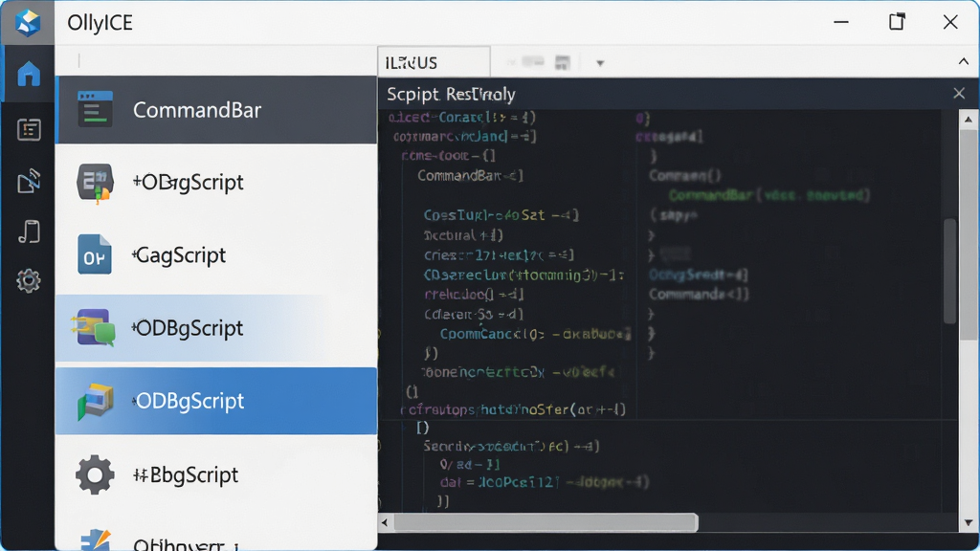Open settings gear in left sidebar
980x551 pixels.
pos(29,281)
